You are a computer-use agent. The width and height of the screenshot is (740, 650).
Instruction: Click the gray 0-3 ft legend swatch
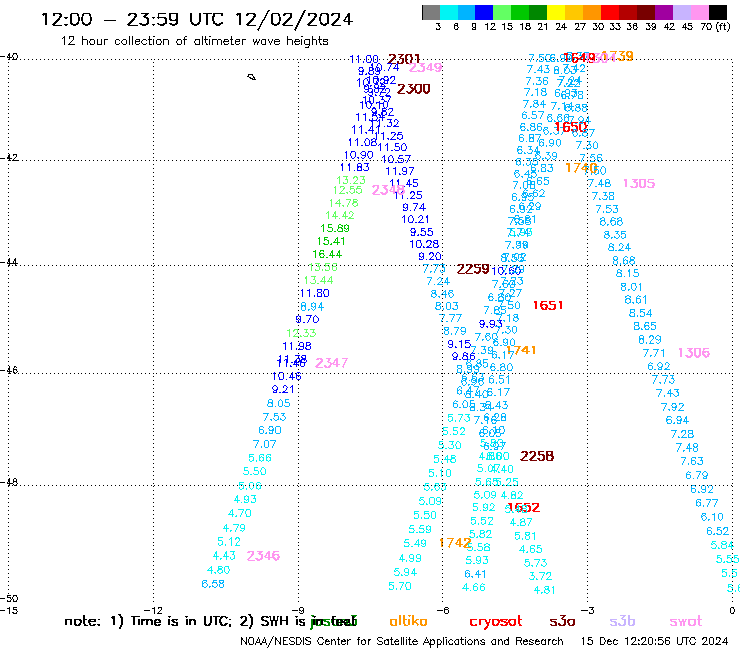point(431,12)
